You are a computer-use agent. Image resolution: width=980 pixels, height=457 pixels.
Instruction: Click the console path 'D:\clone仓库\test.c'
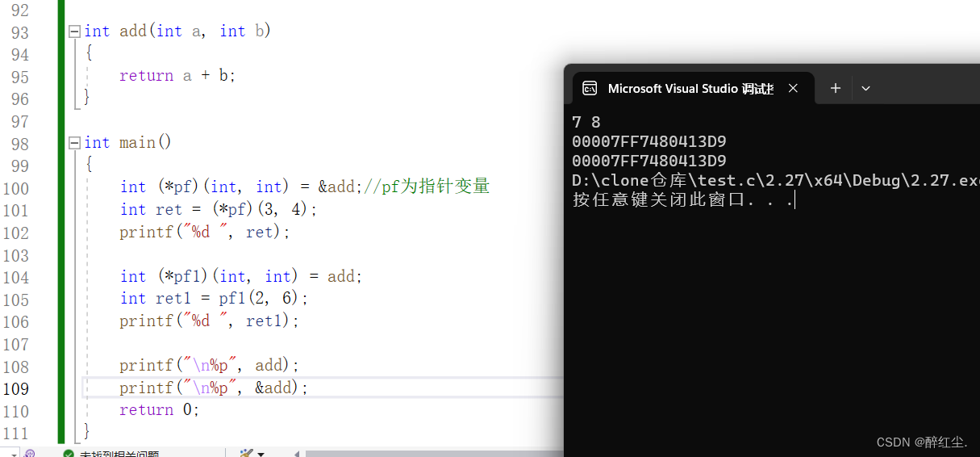666,180
